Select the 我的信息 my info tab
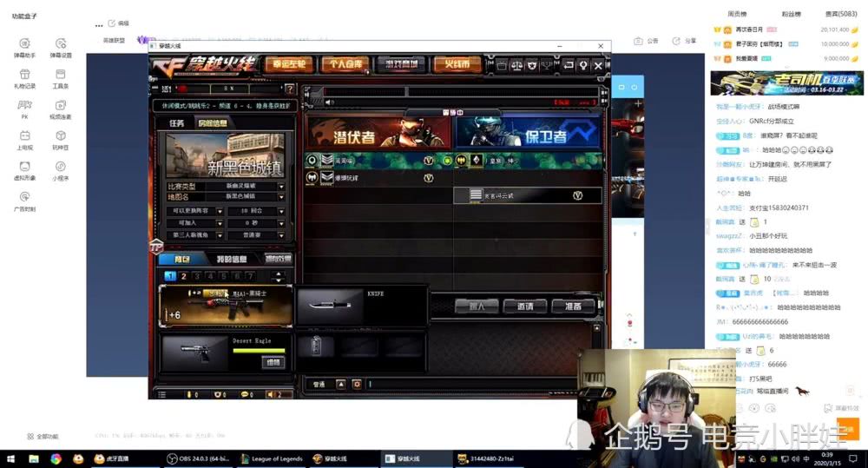 [232, 260]
